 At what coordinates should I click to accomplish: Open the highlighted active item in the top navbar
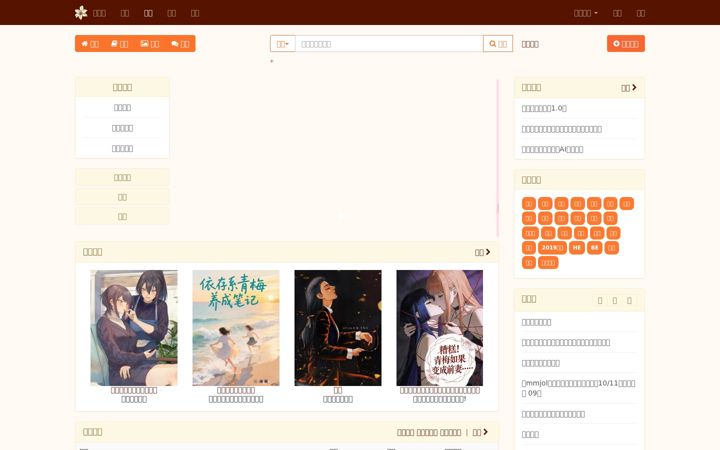[148, 13]
